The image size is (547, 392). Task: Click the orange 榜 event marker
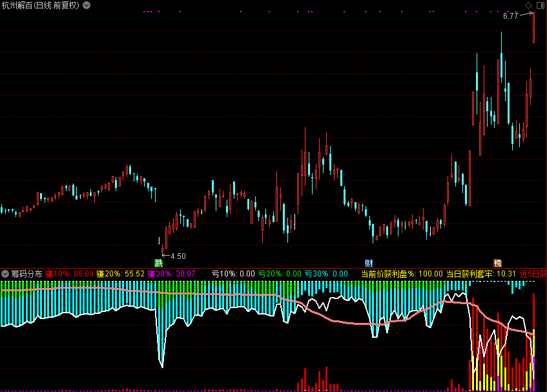coord(497,263)
